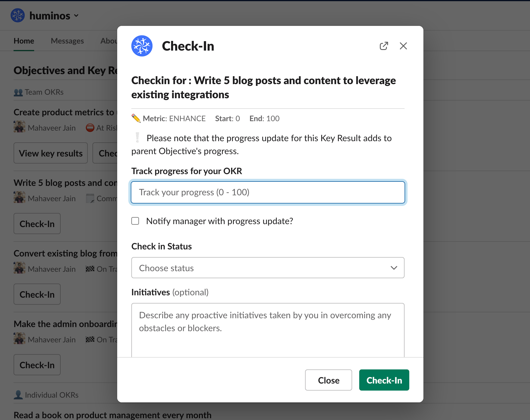Click the huminos workspace icon at top left
Image resolution: width=530 pixels, height=420 pixels.
point(18,15)
